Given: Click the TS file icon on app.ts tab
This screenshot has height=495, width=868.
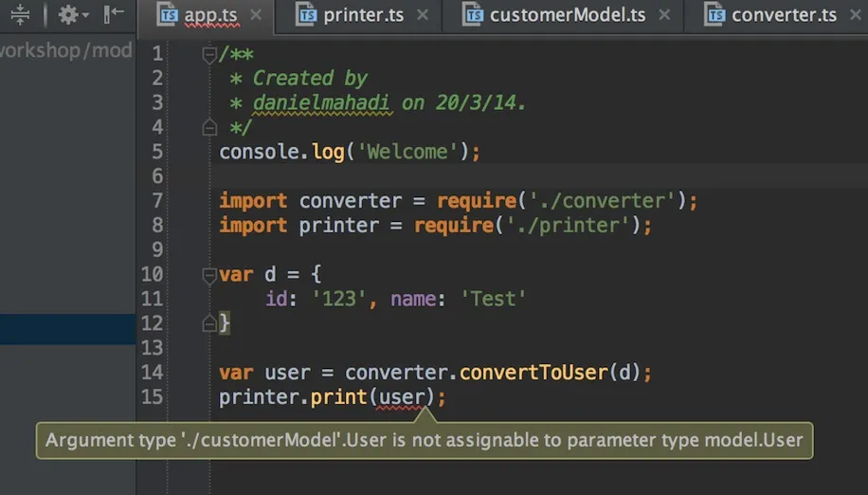Looking at the screenshot, I should tap(167, 15).
